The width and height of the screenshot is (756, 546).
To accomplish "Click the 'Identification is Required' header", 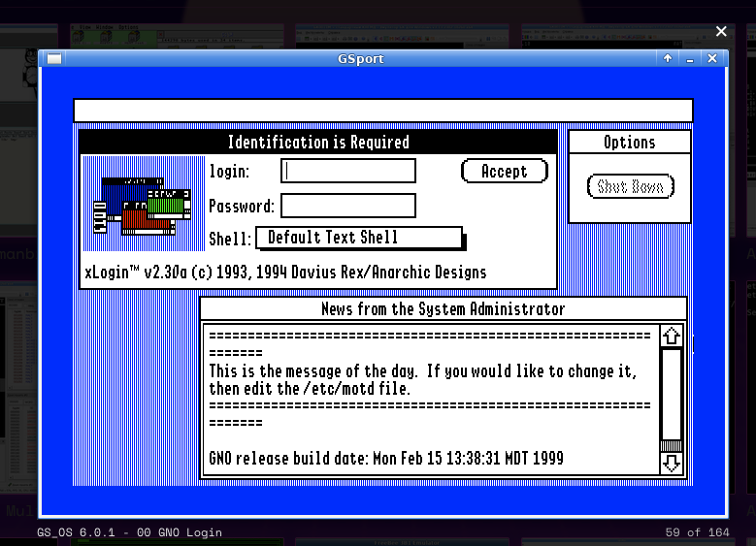I will pos(318,143).
